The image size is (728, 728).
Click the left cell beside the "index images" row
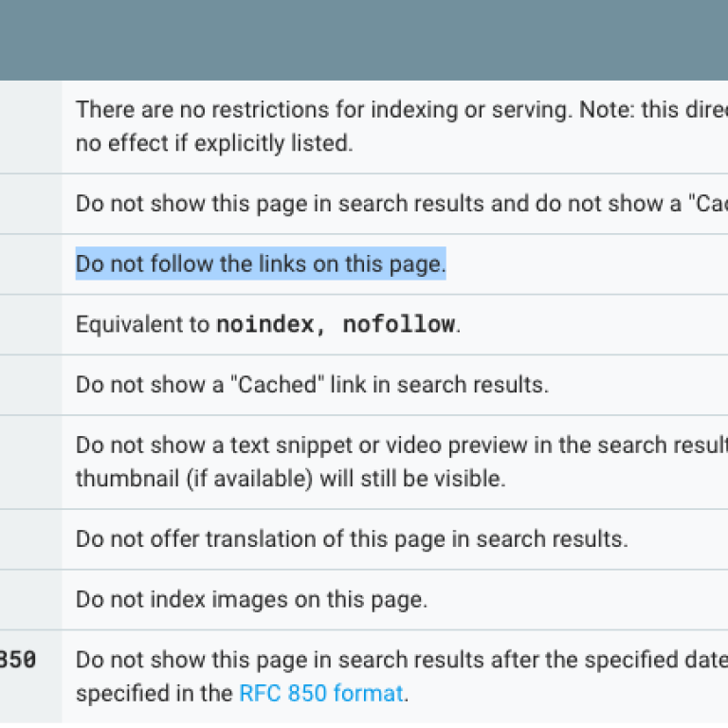coord(30,600)
